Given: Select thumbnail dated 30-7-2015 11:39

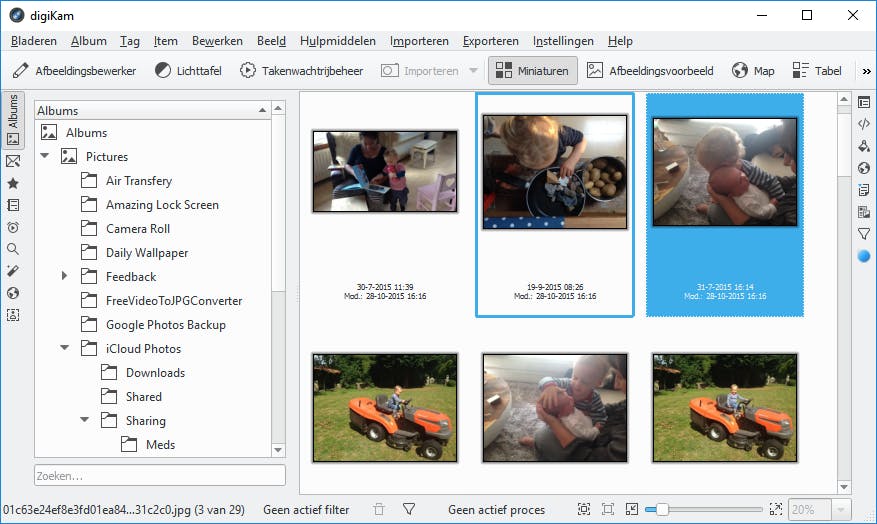Looking at the screenshot, I should click(x=385, y=172).
